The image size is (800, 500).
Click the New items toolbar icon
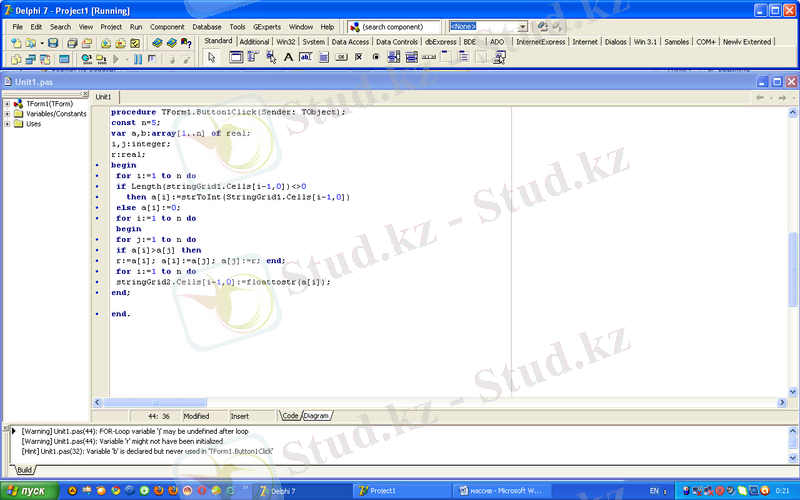[16, 43]
